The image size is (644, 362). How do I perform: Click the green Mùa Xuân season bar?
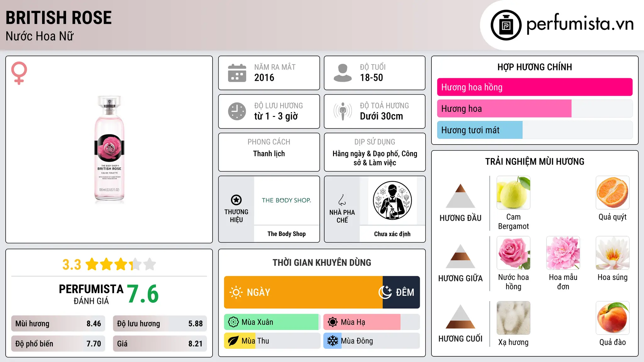(x=272, y=322)
